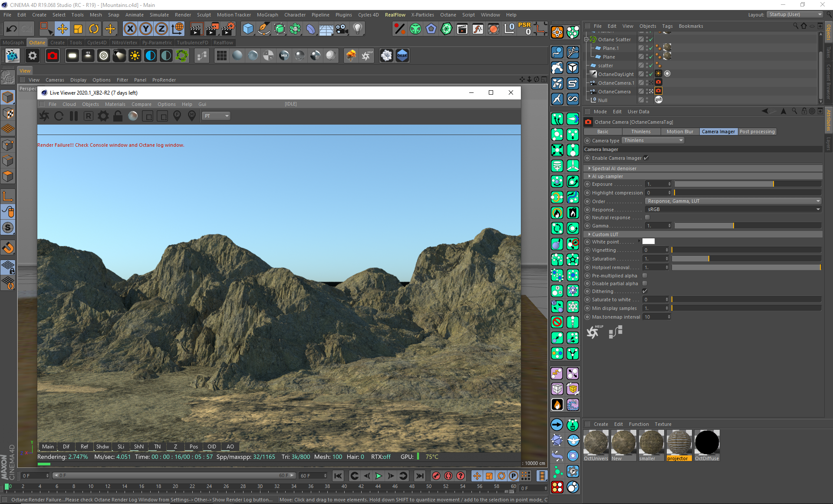The width and height of the screenshot is (833, 504).
Task: Click the Cube primitive icon
Action: (x=248, y=29)
